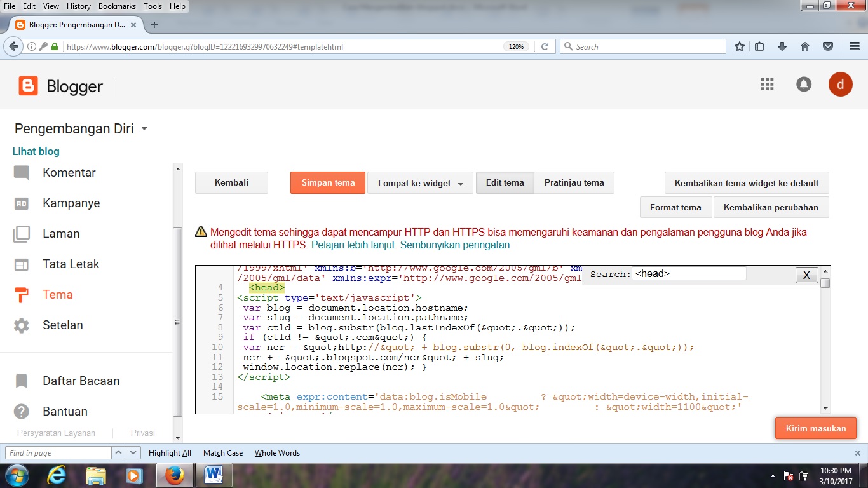Toggle Highlight All in find bar
Screen dimensions: 868x488
click(x=170, y=453)
